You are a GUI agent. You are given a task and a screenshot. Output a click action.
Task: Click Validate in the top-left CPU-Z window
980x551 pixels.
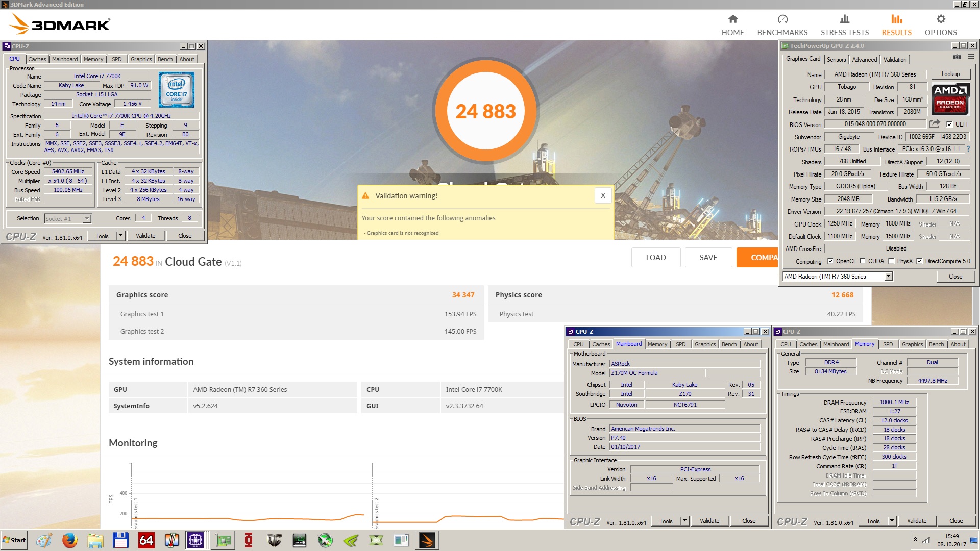(x=145, y=236)
